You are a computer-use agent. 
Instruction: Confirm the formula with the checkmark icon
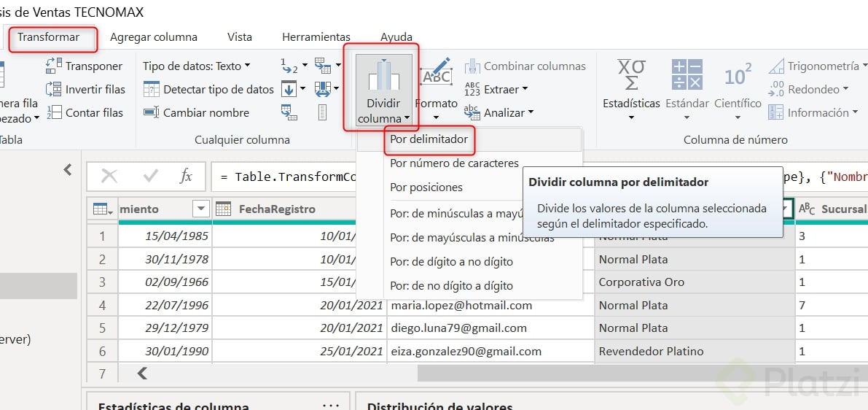pos(152,176)
